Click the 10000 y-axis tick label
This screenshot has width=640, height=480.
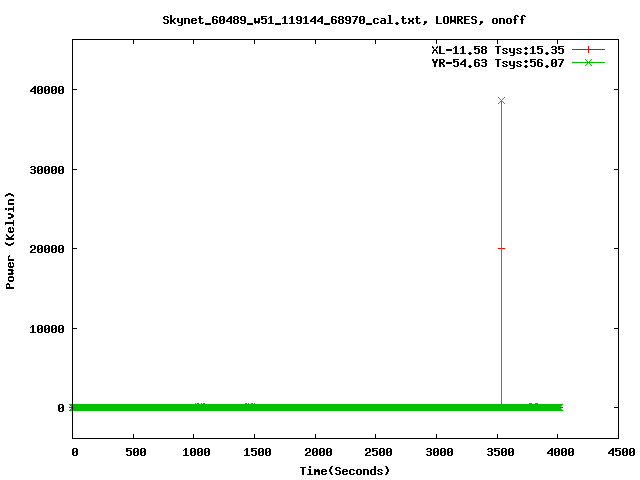point(47,329)
